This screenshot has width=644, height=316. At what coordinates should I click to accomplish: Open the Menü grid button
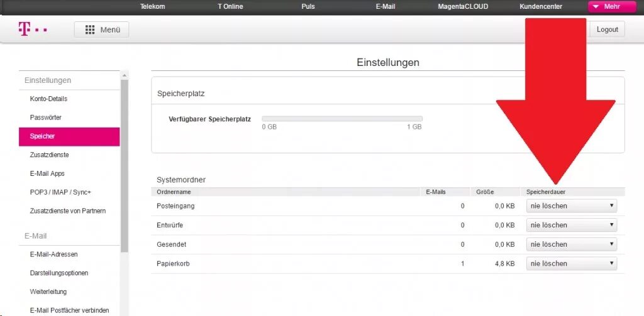(101, 30)
